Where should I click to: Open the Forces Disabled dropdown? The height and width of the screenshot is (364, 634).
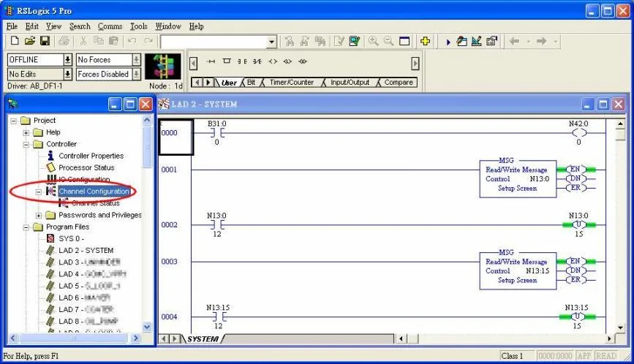pos(136,75)
